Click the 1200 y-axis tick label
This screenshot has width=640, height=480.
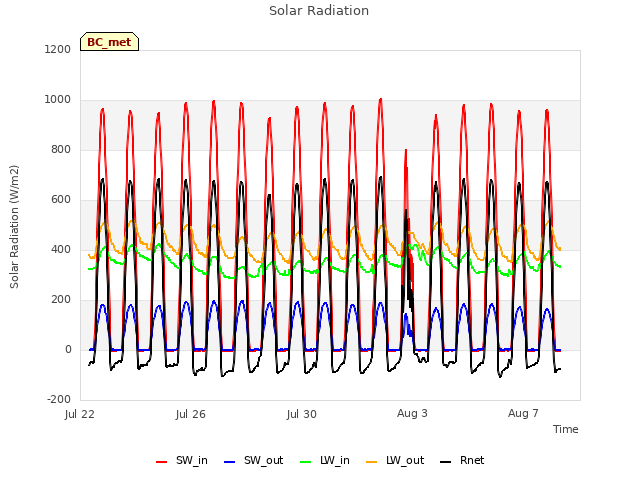(58, 50)
